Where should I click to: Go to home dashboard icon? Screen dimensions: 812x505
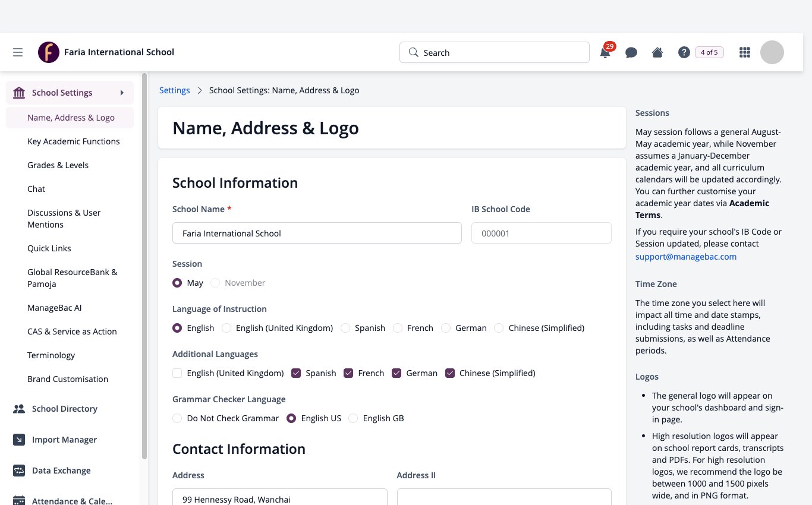click(657, 52)
